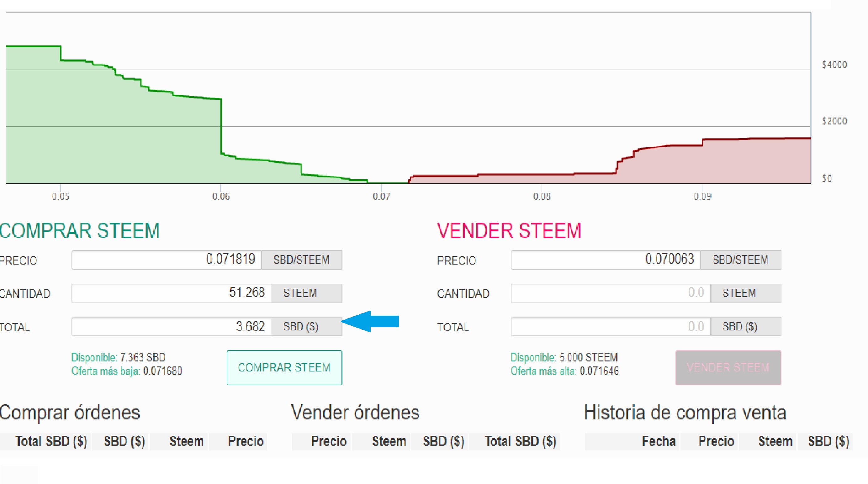Image resolution: width=868 pixels, height=484 pixels.
Task: Click the $0 label on chart axis
Action: (x=827, y=178)
